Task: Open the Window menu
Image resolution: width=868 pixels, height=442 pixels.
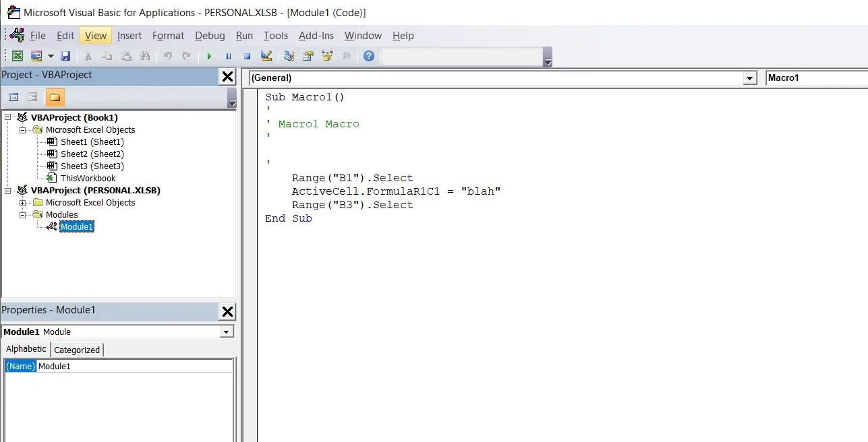Action: 363,36
